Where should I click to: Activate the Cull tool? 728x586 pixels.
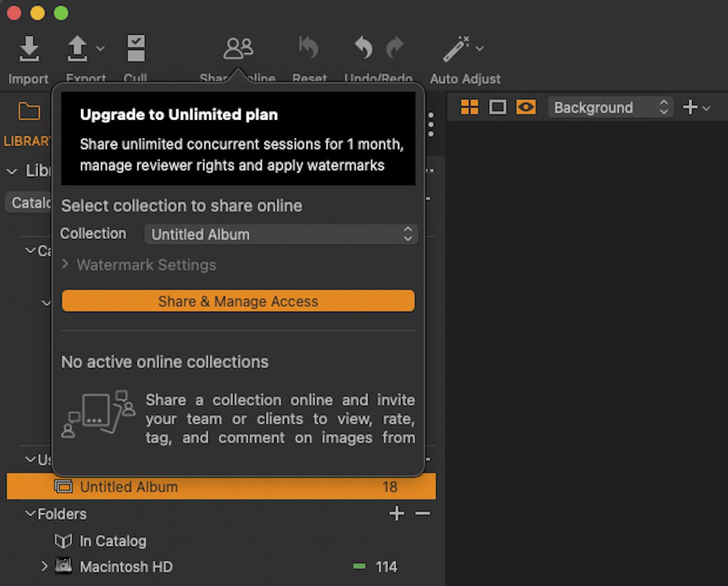[135, 48]
